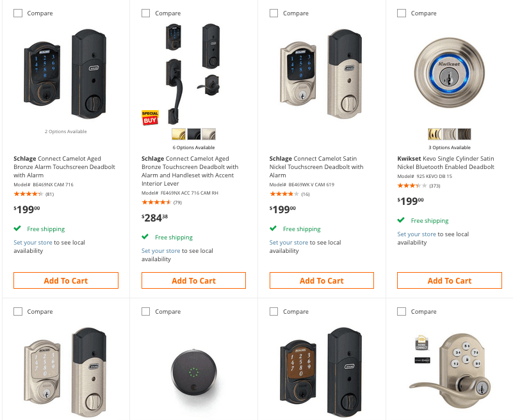Select the black finish swatch on handleset
The image size is (513, 420).
(193, 134)
